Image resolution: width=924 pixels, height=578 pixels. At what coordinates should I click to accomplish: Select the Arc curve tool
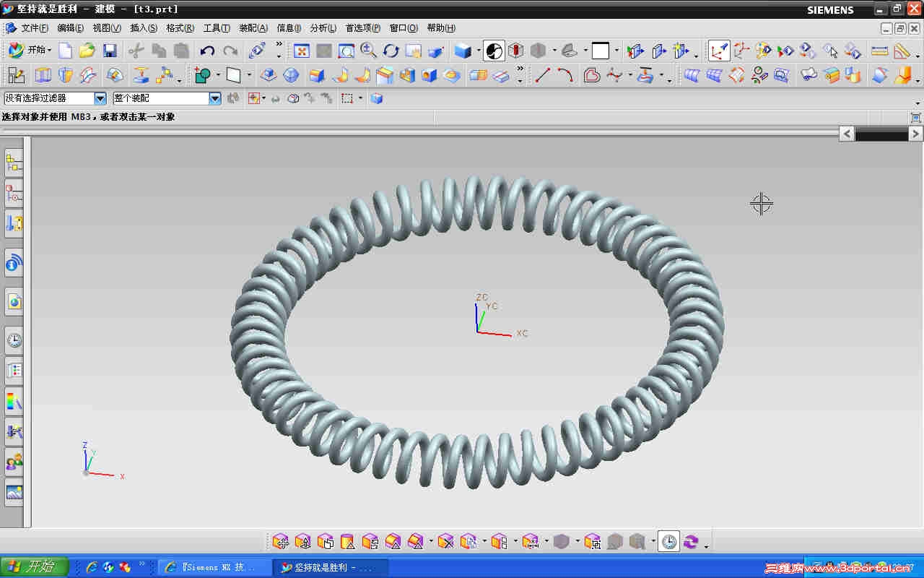pos(565,75)
